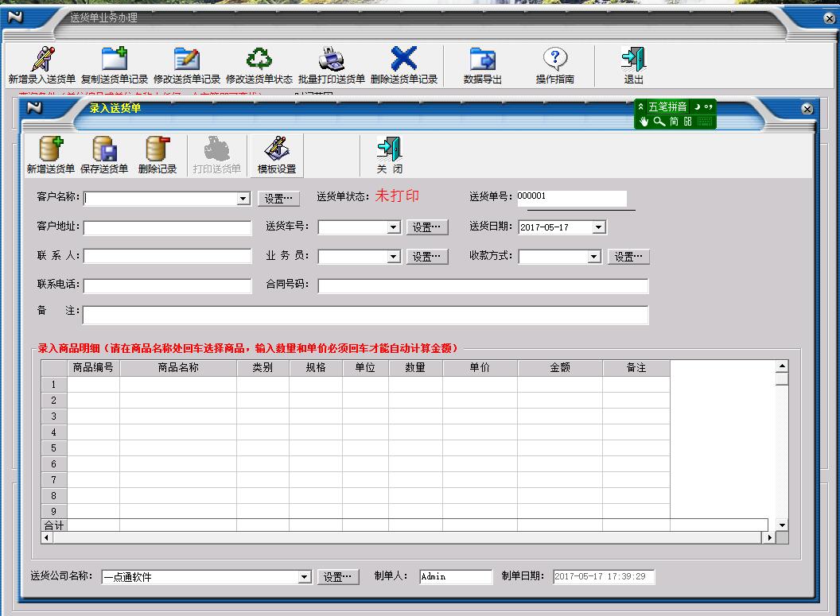Click the 合同号码 input field
The width and height of the screenshot is (840, 616).
point(483,286)
